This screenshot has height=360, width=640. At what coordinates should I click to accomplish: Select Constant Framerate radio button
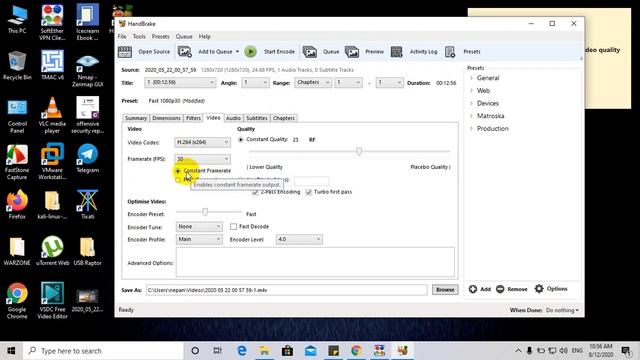(178, 171)
